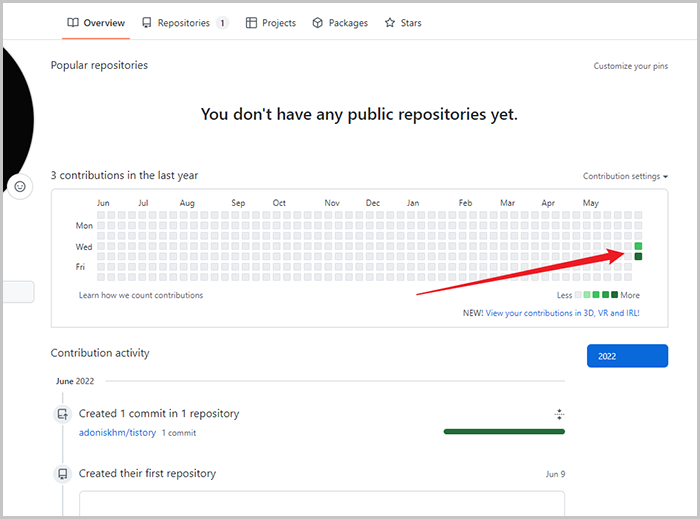Click the '1 commit' count text
The width and height of the screenshot is (700, 519).
tap(179, 433)
